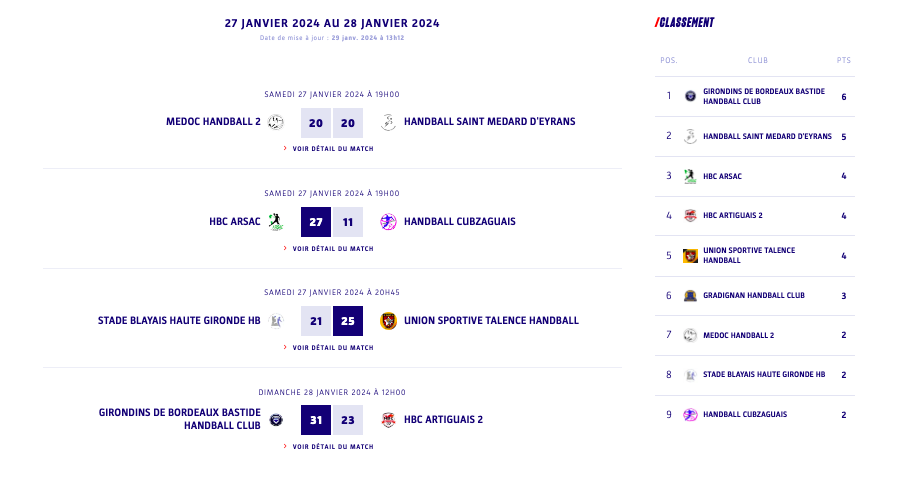
Task: Click Union Sportive Talence logo in match row
Action: click(388, 321)
